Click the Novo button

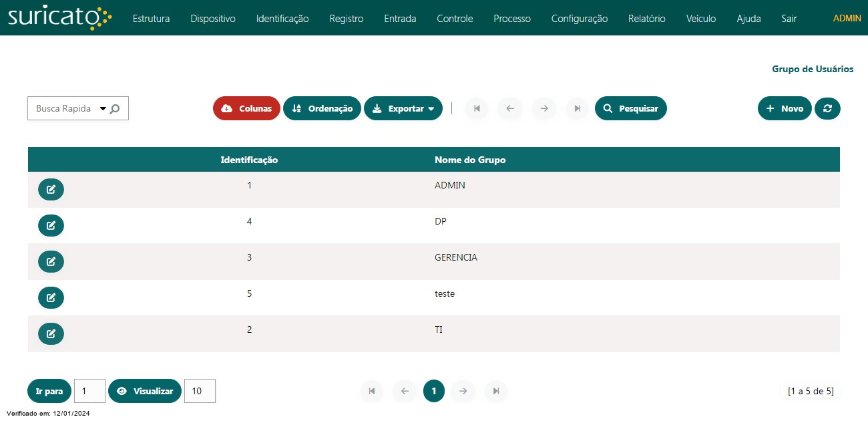click(x=785, y=108)
